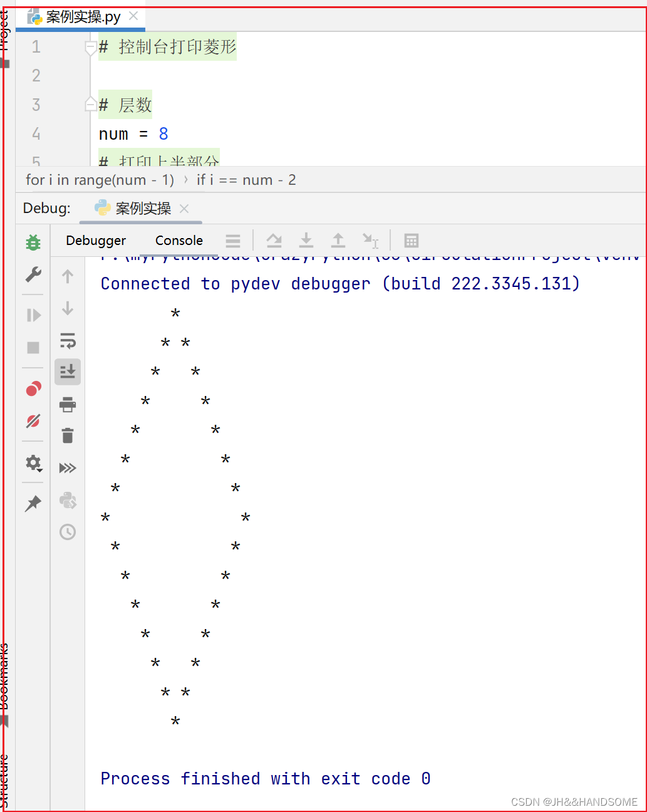Click the show execution point lines icon
Screen dimensions: 647x812
[233, 241]
